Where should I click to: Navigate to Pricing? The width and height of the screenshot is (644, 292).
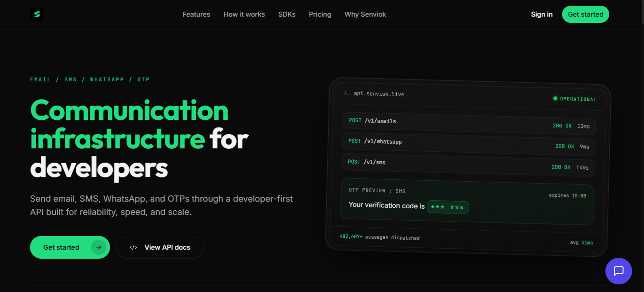tap(320, 14)
